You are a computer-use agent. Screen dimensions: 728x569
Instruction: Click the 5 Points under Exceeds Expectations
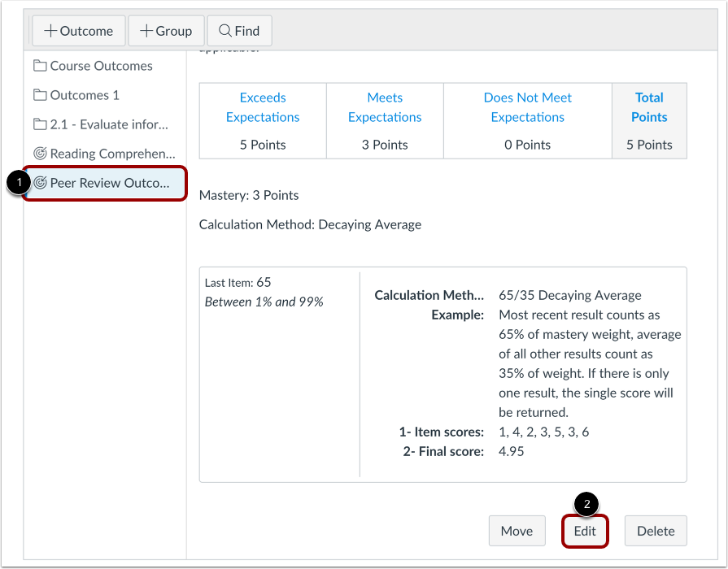tap(263, 145)
